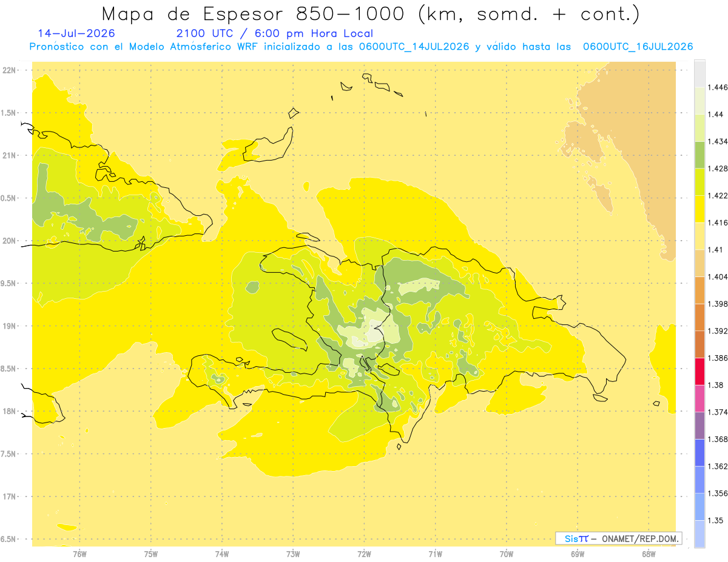Select the longitude label "72W"
Screen dimensions: 728x562
pyautogui.click(x=365, y=555)
